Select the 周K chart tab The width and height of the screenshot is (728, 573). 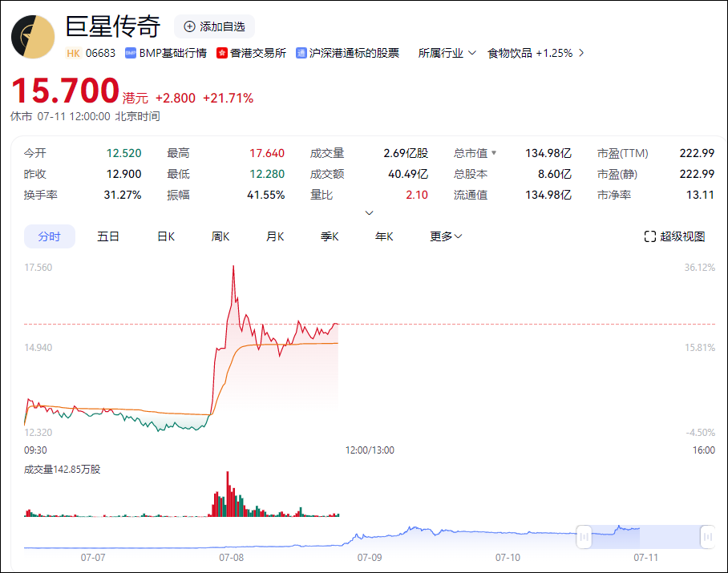click(220, 236)
